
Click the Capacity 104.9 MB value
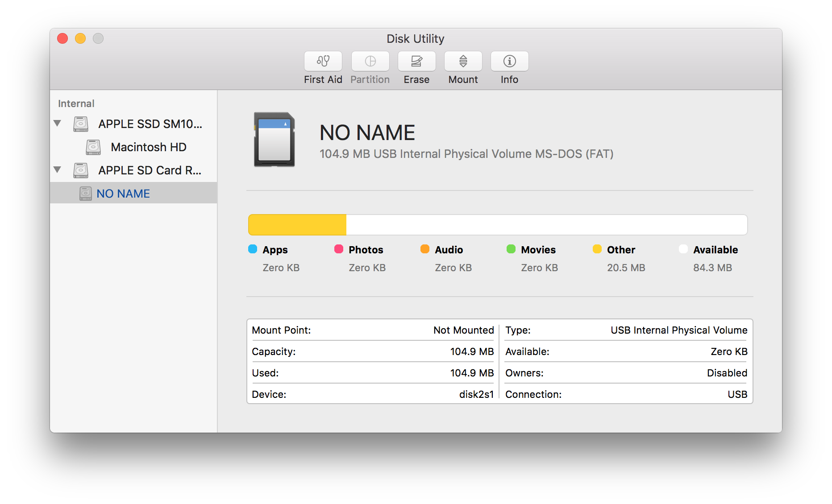pos(472,351)
